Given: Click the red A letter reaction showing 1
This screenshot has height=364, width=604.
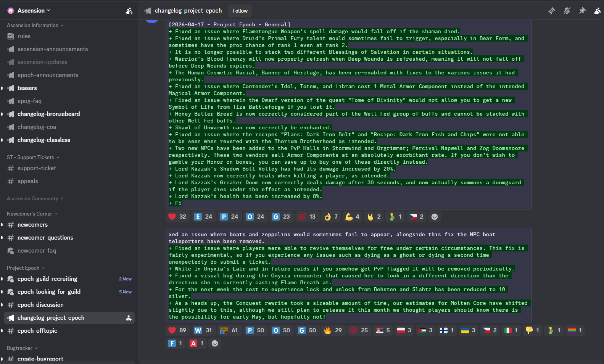Looking at the screenshot, I should click(197, 343).
